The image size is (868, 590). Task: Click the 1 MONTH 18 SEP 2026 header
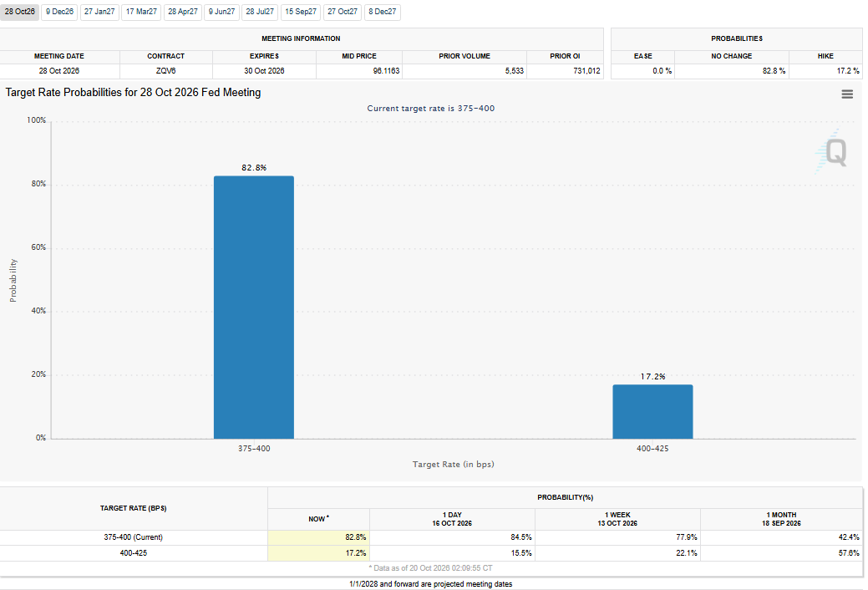(x=782, y=519)
